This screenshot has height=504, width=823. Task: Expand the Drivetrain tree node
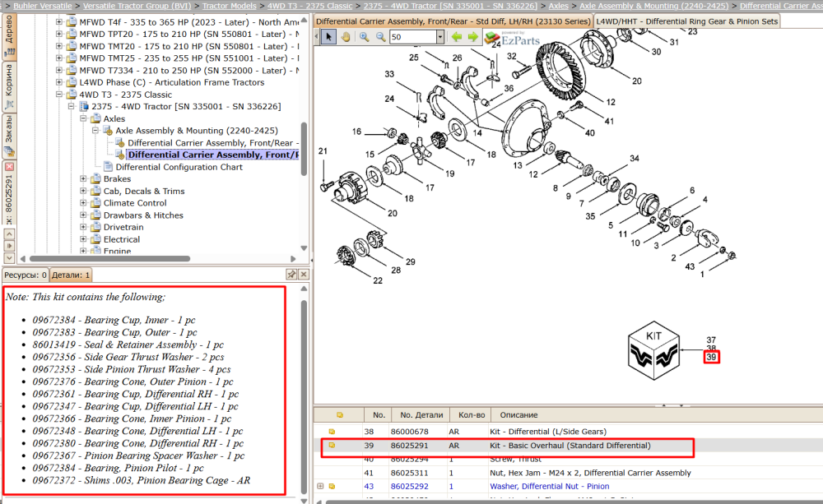tap(83, 227)
